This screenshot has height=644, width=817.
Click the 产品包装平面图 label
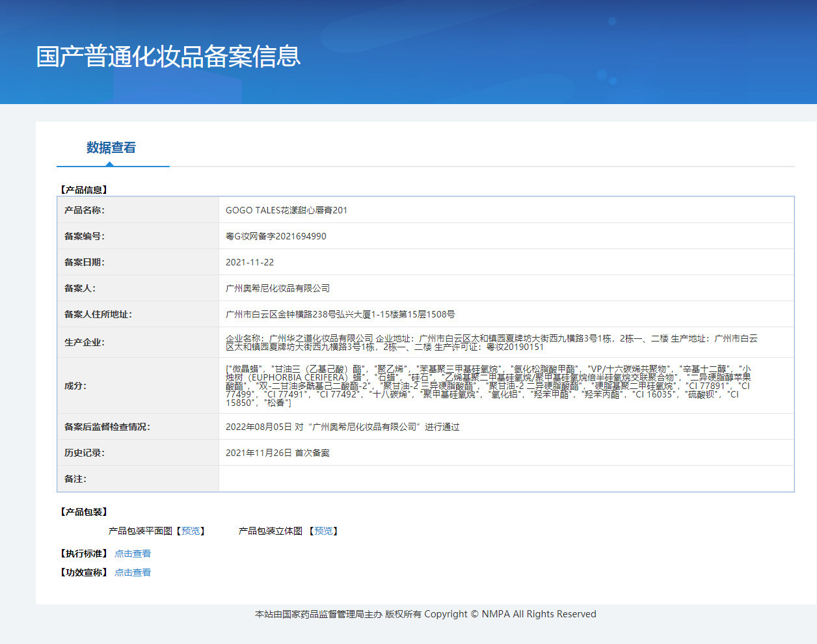click(141, 531)
